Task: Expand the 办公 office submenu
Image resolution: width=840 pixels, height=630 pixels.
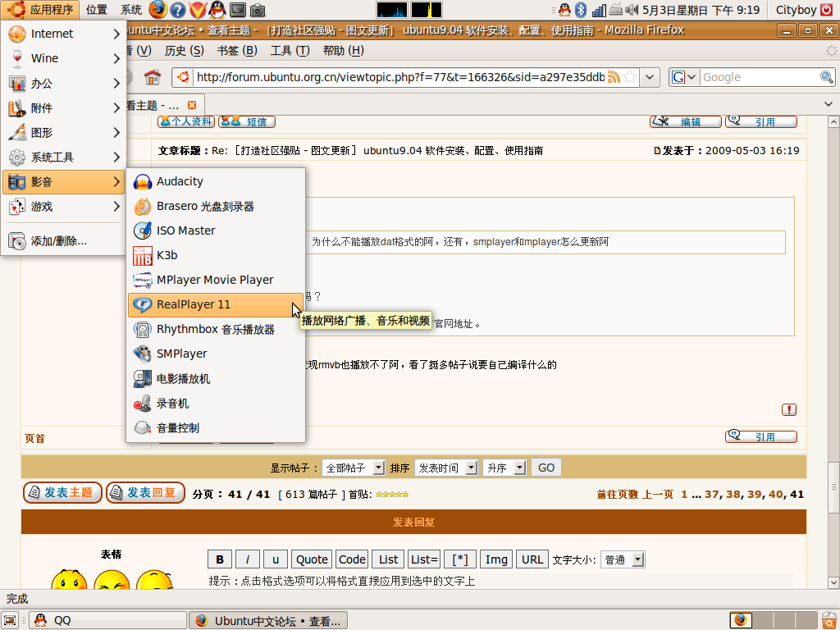Action: pos(64,83)
